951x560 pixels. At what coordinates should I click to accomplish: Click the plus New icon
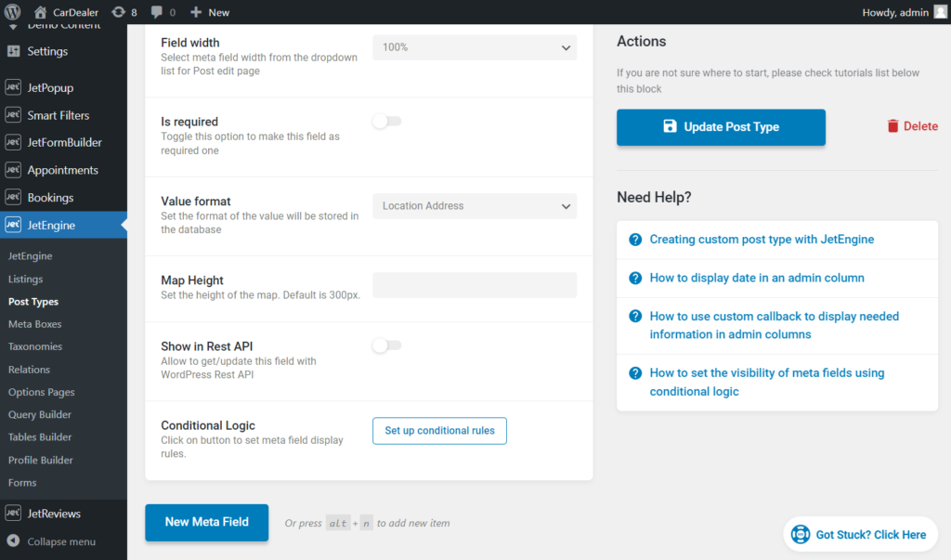[x=195, y=12]
